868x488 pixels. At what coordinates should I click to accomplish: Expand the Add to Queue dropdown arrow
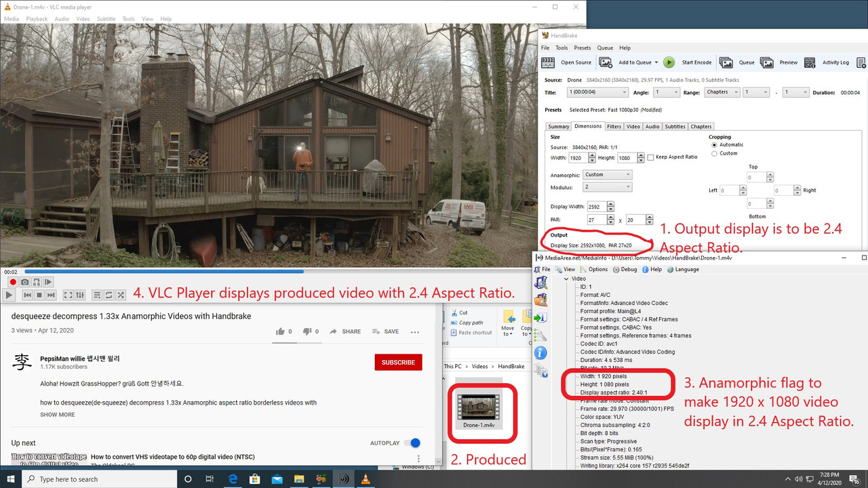[x=656, y=62]
